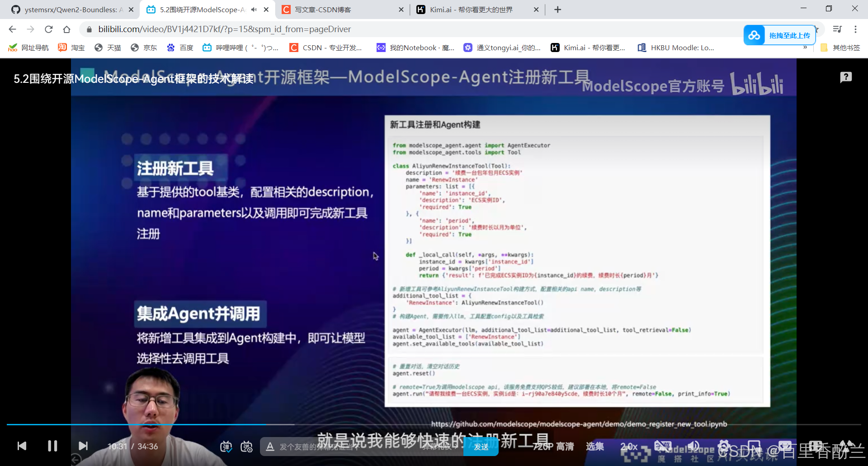Viewport: 868px width, 466px height.
Task: Click the bilibili URL in address bar
Action: tap(224, 29)
